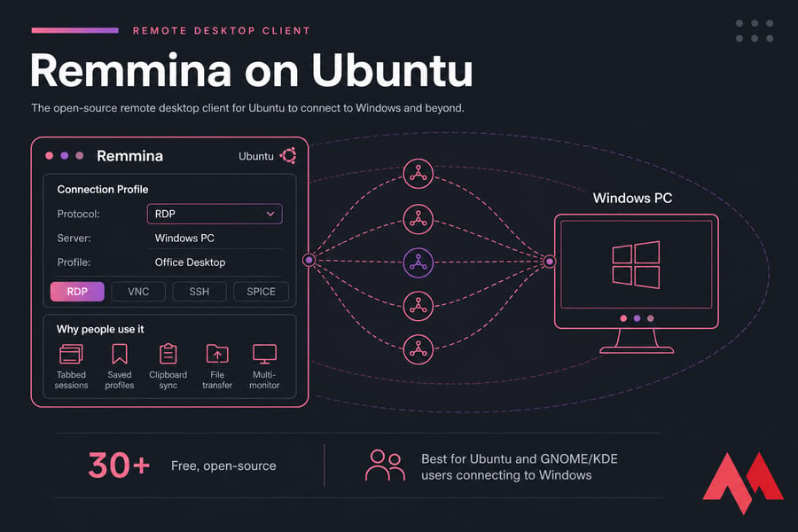Click the Remmina on Ubuntu headline
This screenshot has width=798, height=532.
point(252,71)
